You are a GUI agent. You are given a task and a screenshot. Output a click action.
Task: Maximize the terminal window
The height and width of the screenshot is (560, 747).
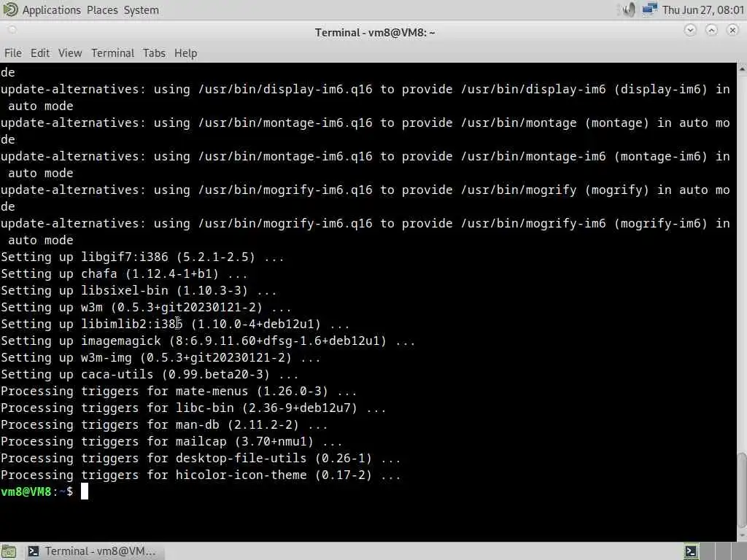711,31
